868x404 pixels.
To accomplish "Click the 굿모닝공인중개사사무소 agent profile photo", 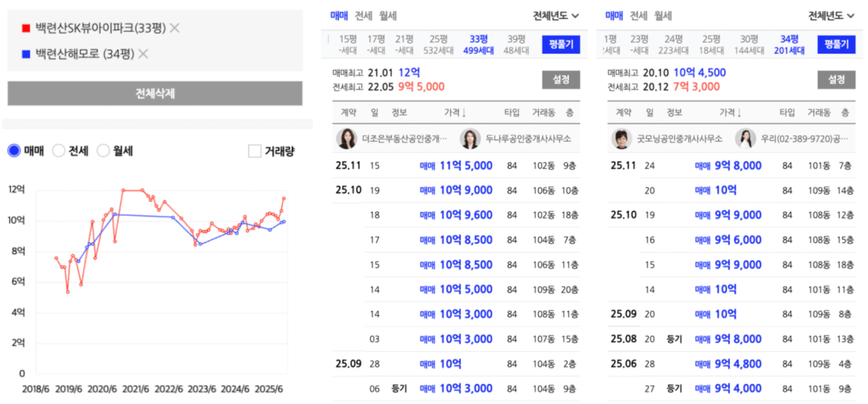I will 621,139.
